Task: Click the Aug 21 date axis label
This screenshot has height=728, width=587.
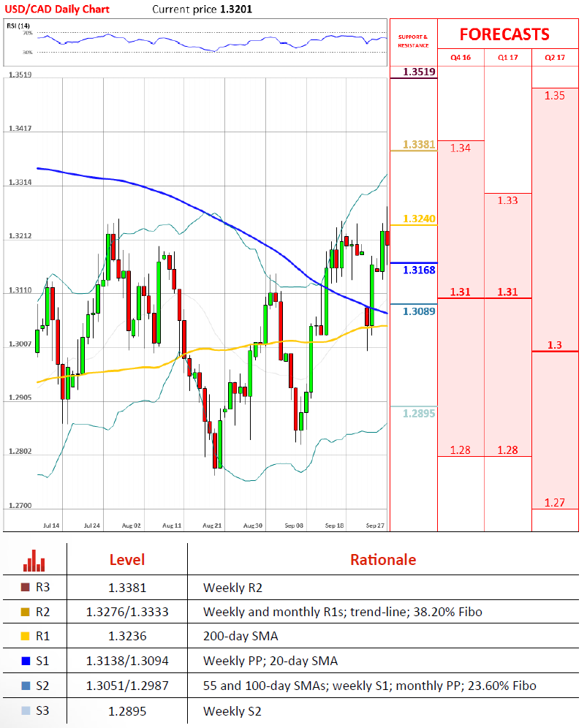Action: pos(212,526)
